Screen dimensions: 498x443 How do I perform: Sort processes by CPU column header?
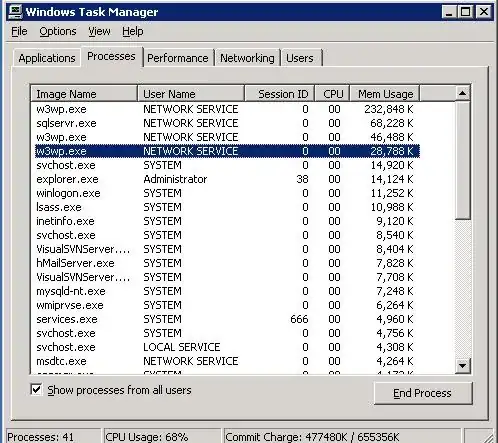click(333, 94)
